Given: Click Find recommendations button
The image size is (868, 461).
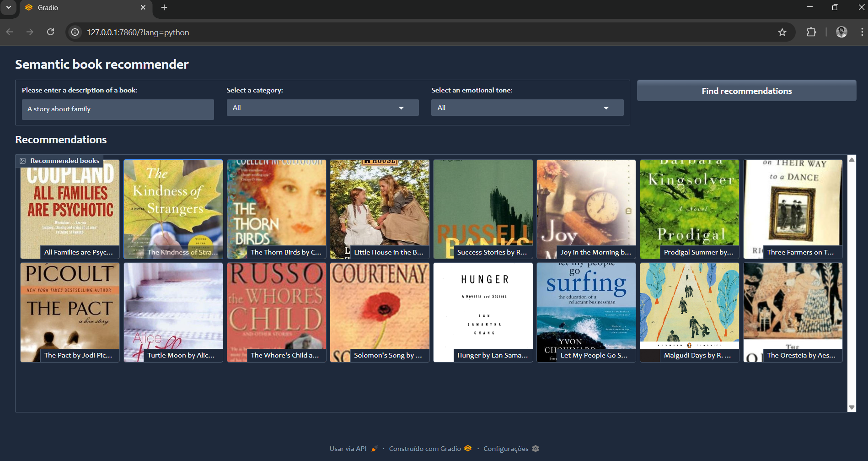Looking at the screenshot, I should [x=746, y=91].
